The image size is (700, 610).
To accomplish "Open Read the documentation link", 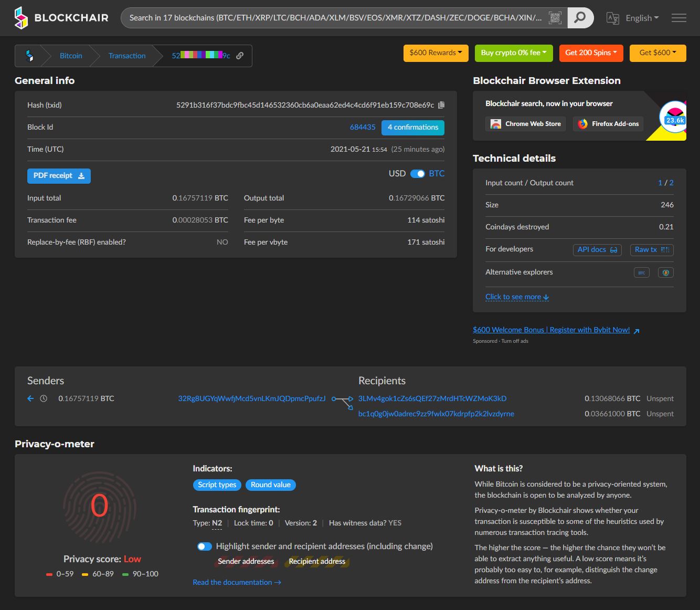I will [x=237, y=582].
